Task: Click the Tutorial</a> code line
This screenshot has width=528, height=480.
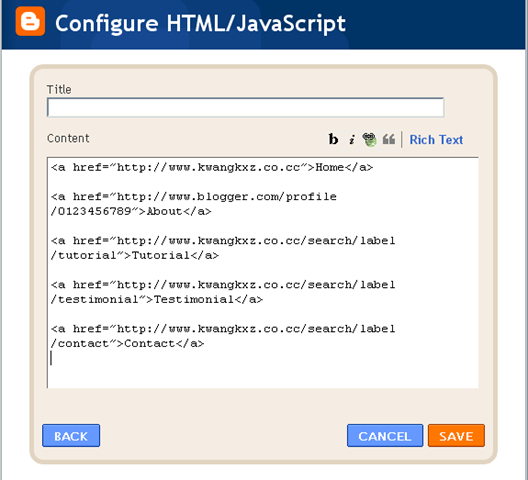Action: point(135,255)
